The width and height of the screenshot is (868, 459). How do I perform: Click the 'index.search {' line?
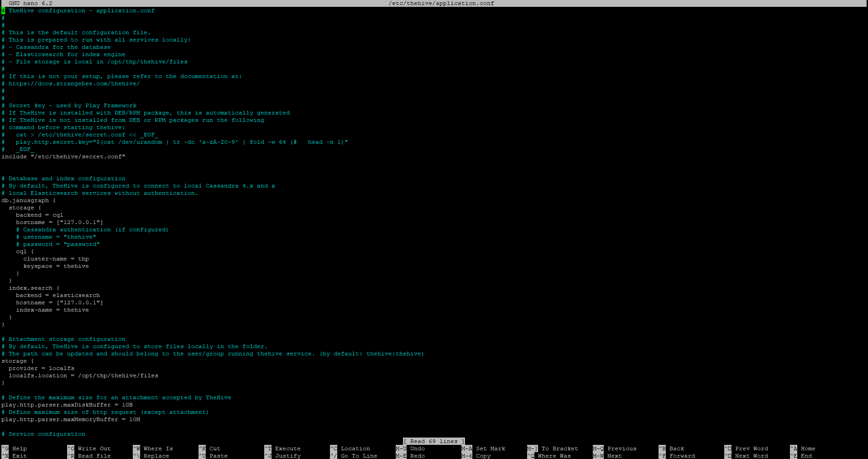tap(34, 288)
